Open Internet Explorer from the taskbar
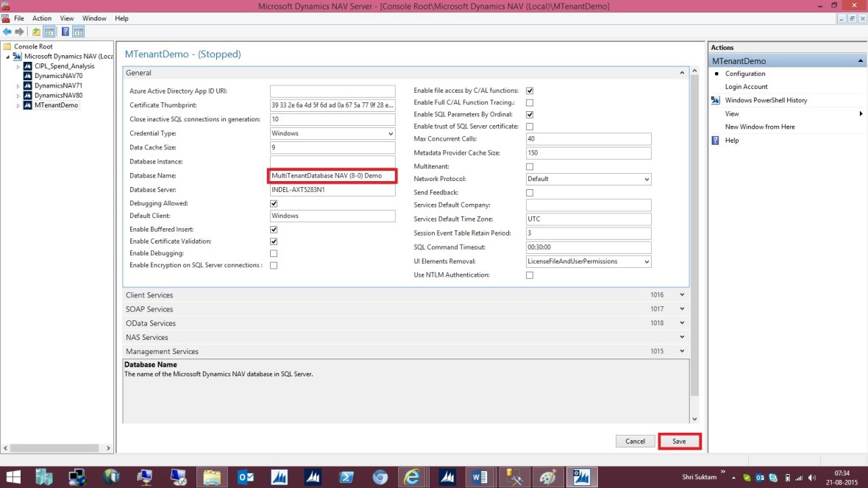Image resolution: width=868 pixels, height=488 pixels. (x=413, y=477)
